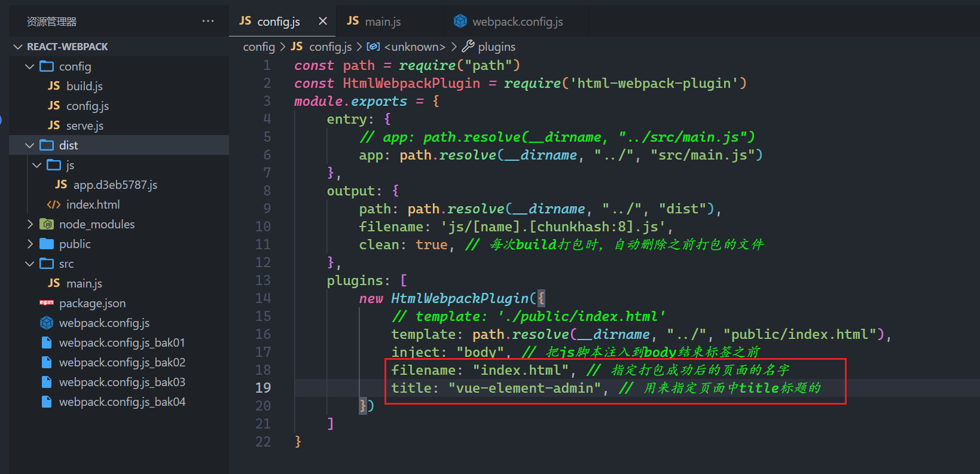Open build.js in the explorer
980x474 pixels.
point(84,86)
